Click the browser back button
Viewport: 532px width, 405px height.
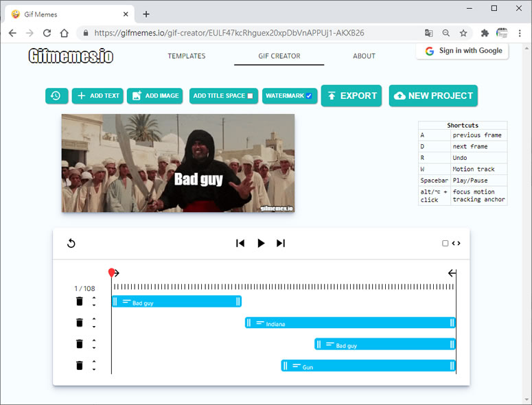(x=12, y=33)
